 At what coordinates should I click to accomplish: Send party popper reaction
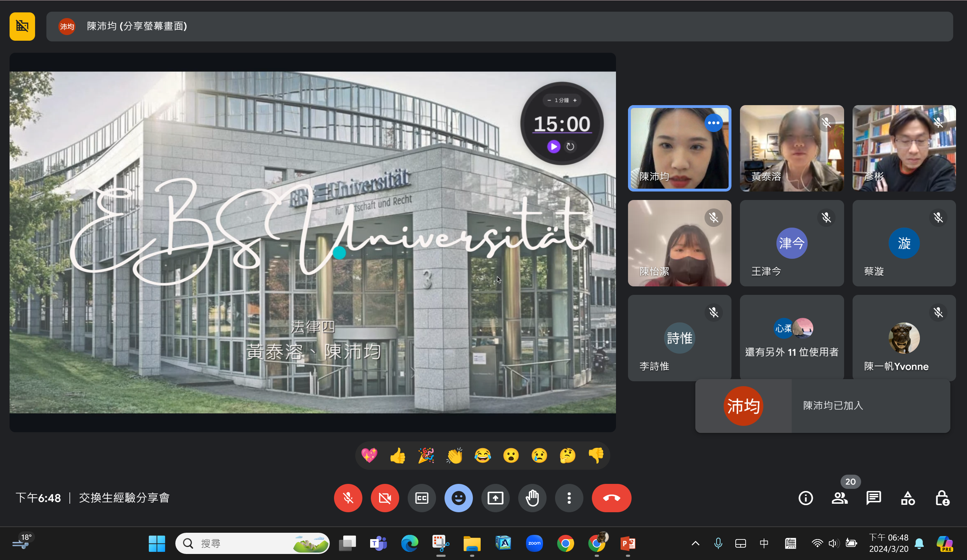[426, 456]
